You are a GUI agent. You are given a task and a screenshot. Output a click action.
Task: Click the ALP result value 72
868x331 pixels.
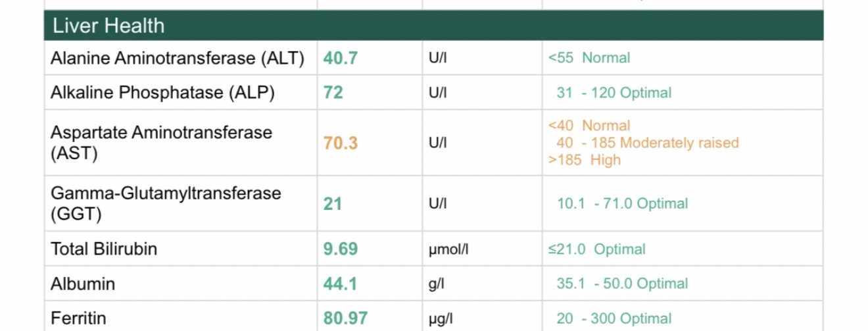tap(333, 93)
